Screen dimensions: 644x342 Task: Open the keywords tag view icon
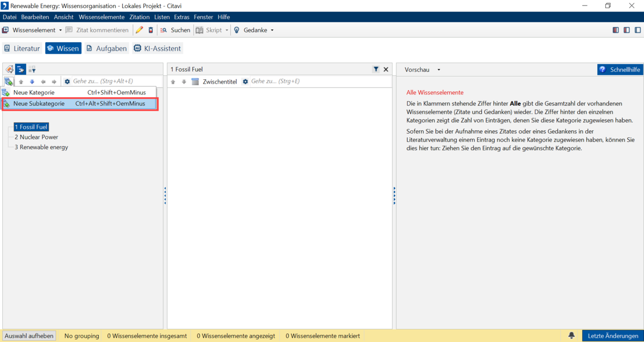(9, 69)
